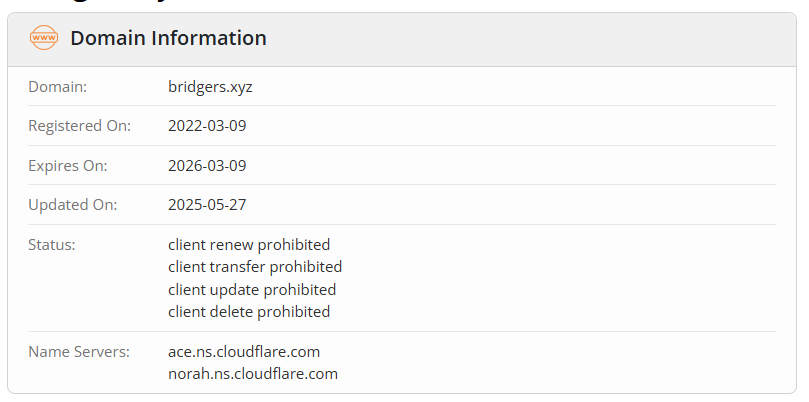Click the Name Servers label
The width and height of the screenshot is (809, 402).
[x=79, y=352]
